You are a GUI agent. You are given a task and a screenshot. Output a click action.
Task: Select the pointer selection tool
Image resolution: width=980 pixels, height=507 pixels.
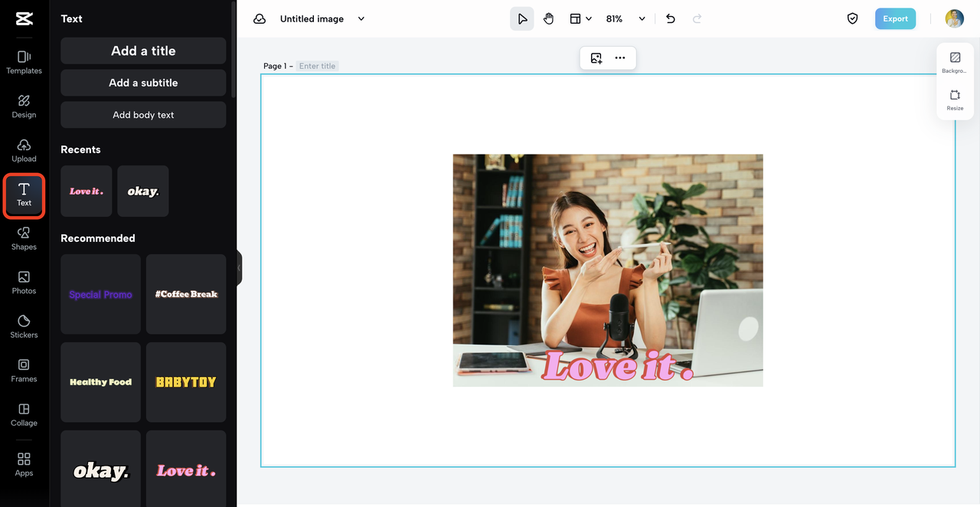point(522,19)
